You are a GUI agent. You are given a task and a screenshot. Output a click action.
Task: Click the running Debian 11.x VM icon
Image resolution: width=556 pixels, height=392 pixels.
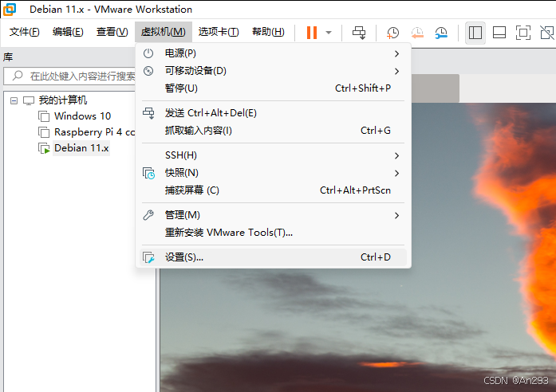click(x=44, y=148)
